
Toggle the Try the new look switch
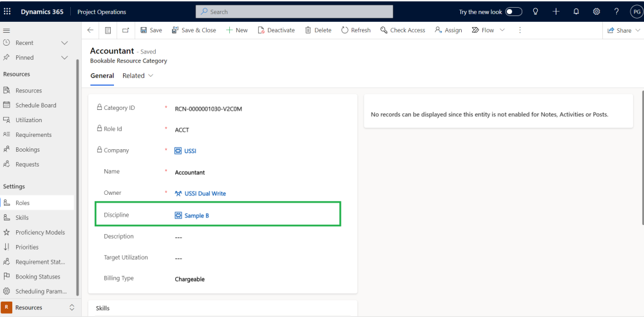click(513, 12)
